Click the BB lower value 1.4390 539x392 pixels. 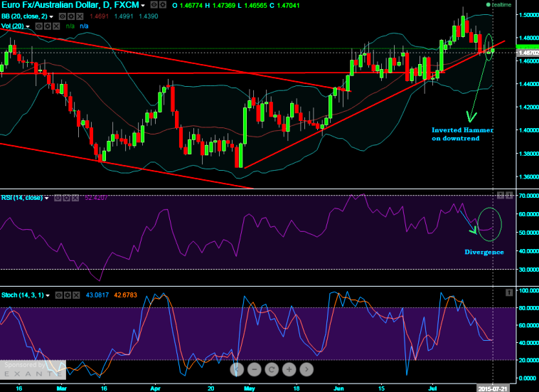point(148,16)
